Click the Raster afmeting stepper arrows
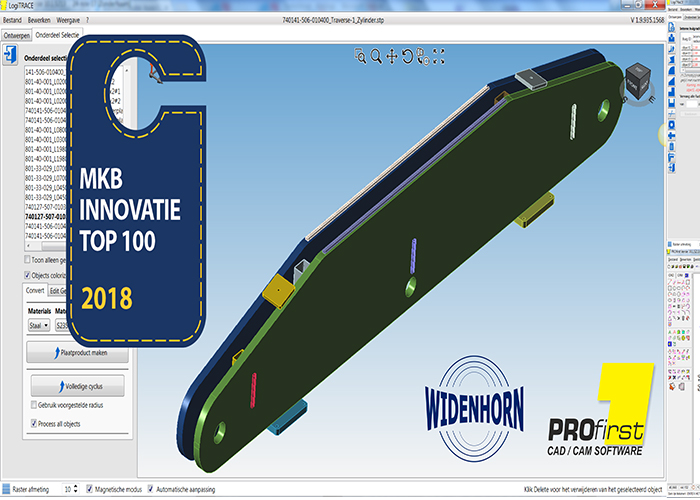 pos(75,489)
